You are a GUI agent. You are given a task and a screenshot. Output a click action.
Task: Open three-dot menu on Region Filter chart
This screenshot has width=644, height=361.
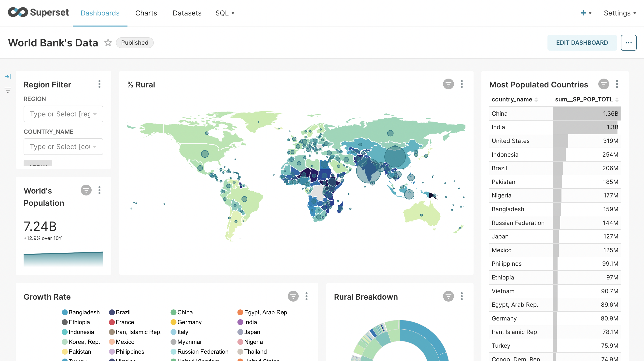[99, 84]
